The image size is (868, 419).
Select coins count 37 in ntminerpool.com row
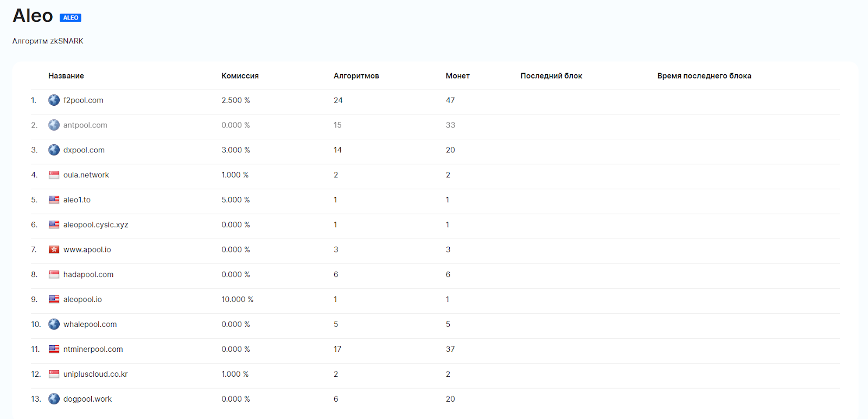450,350
